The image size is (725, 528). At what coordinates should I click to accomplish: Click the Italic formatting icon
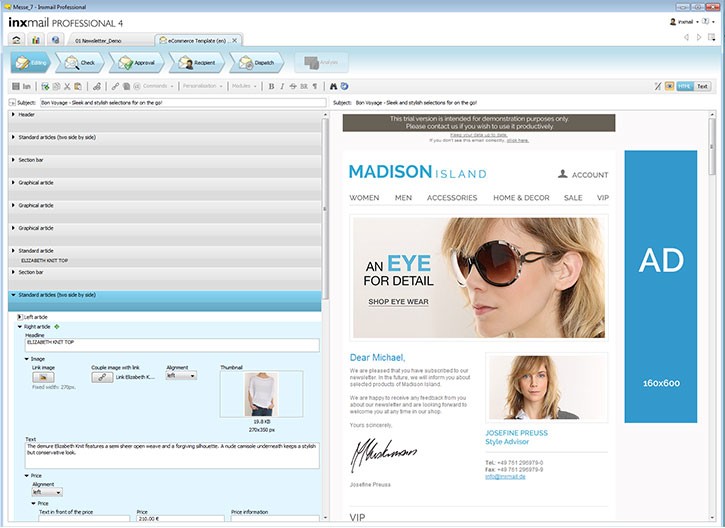[x=282, y=86]
